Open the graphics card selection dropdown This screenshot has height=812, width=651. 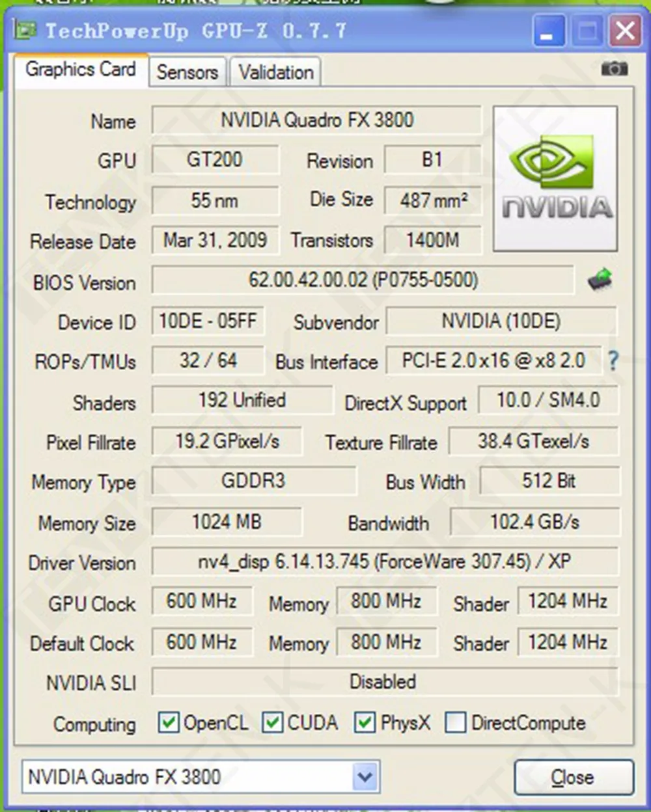tap(365, 776)
